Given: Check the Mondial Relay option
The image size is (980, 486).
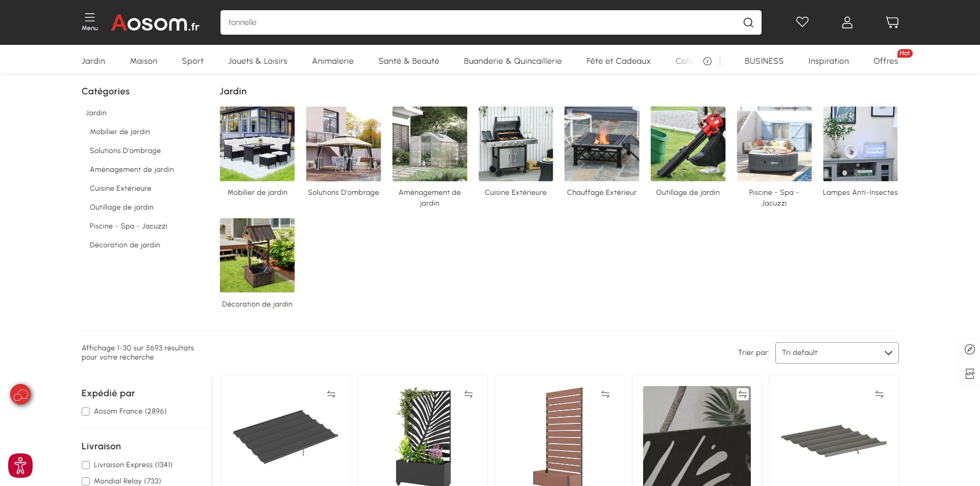Looking at the screenshot, I should [86, 481].
